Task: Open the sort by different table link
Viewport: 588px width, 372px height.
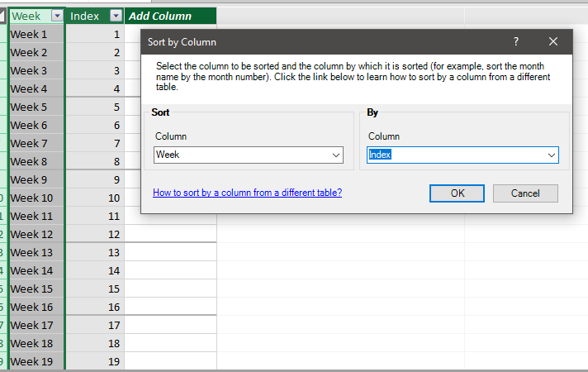Action: click(x=247, y=193)
